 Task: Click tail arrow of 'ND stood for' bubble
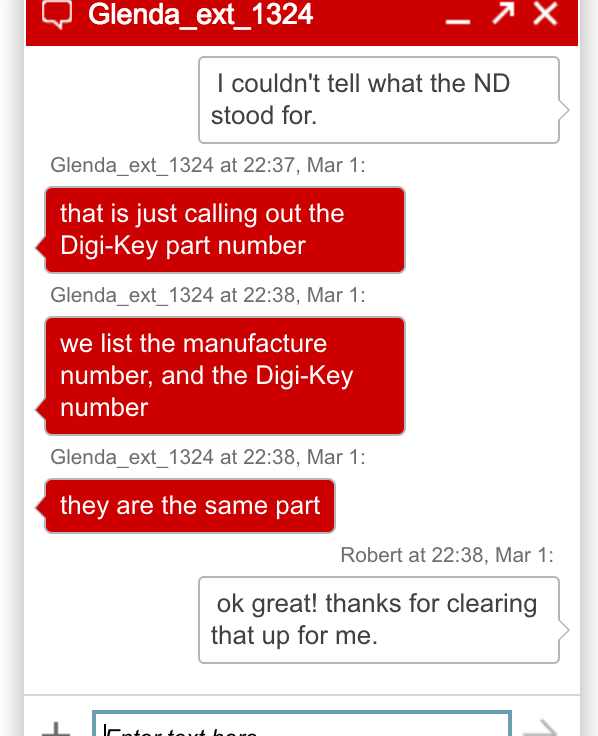tap(564, 111)
